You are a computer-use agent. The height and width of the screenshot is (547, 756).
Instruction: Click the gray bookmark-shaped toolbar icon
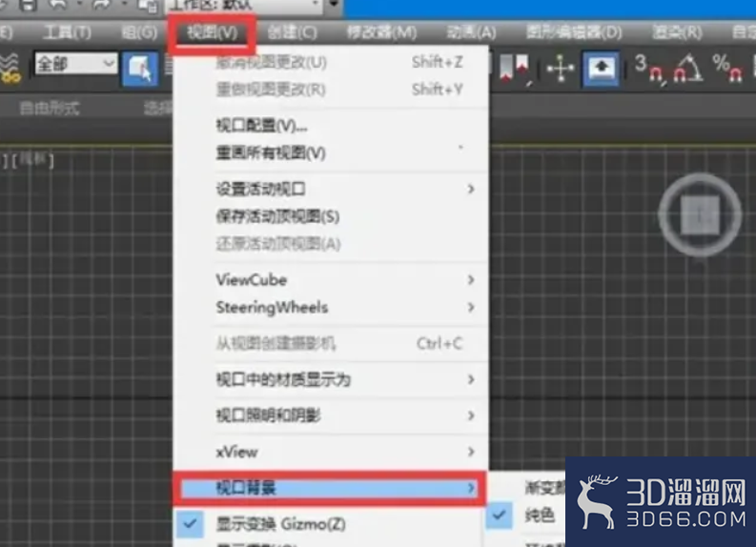[505, 68]
